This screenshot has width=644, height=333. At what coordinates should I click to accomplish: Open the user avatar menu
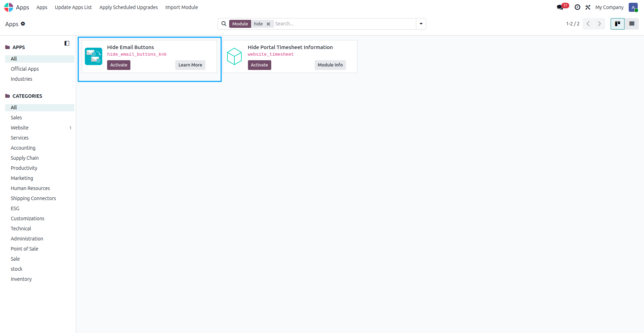click(633, 7)
